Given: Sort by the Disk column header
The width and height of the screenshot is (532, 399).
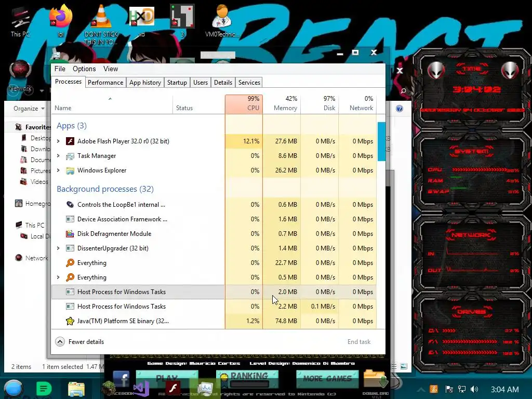Looking at the screenshot, I should [320, 103].
